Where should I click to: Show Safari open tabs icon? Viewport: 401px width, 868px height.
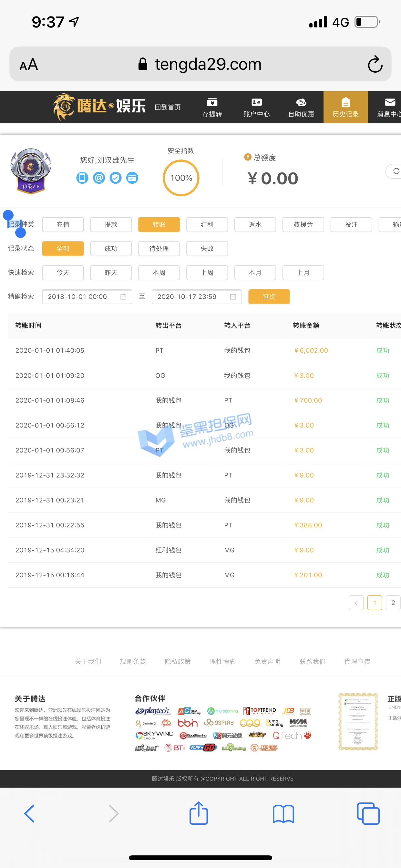pos(368,813)
